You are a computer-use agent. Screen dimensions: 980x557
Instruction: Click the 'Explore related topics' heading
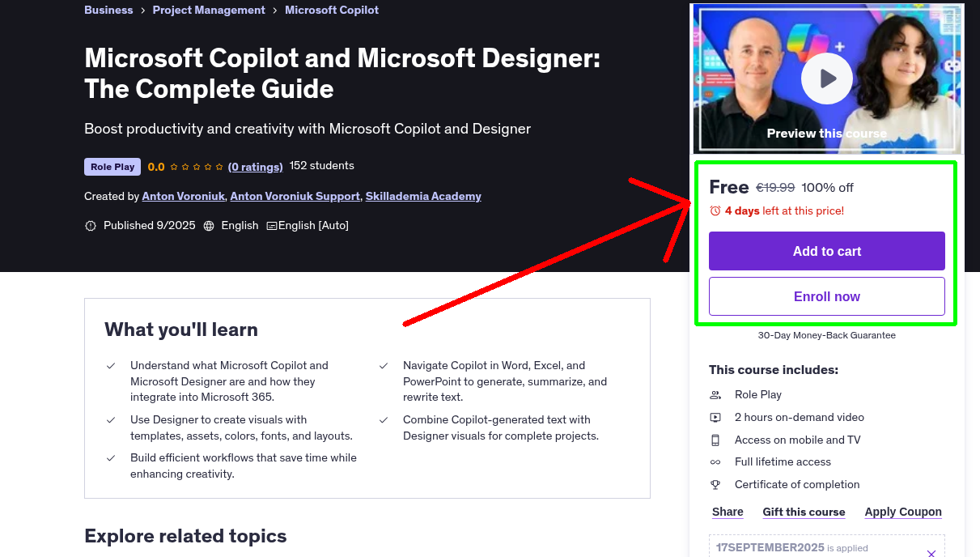coord(185,537)
